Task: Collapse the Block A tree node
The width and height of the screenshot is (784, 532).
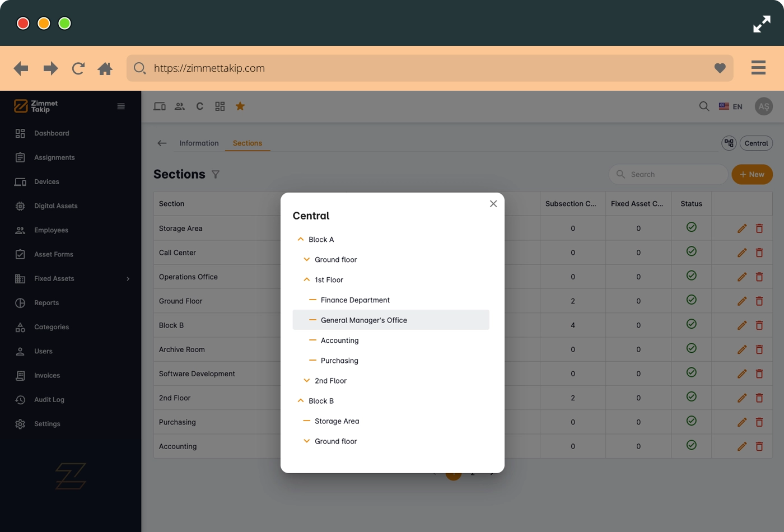Action: click(301, 239)
